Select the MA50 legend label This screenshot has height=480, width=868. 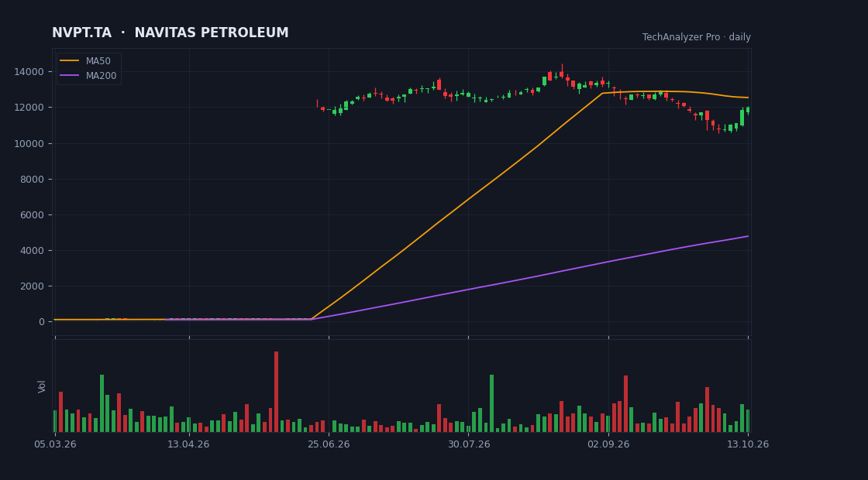coord(98,61)
